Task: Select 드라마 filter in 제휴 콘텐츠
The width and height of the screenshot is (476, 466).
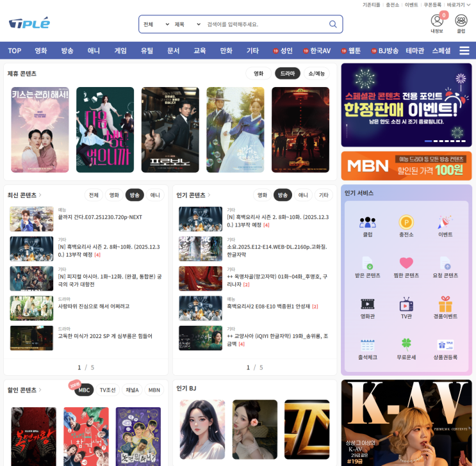Action: pos(287,74)
